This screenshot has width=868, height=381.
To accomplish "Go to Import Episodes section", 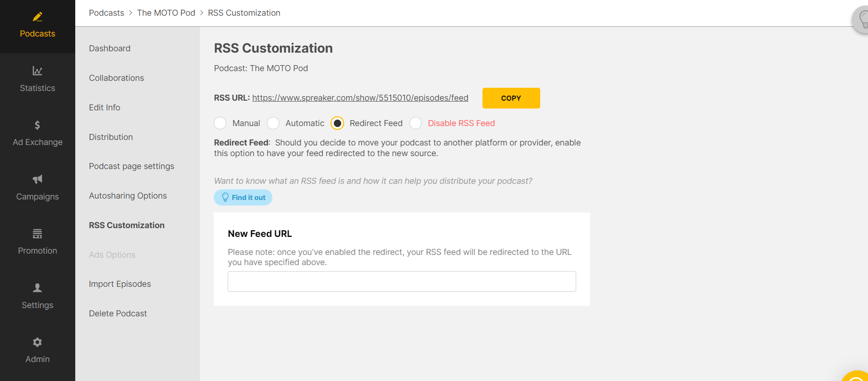I will [120, 284].
